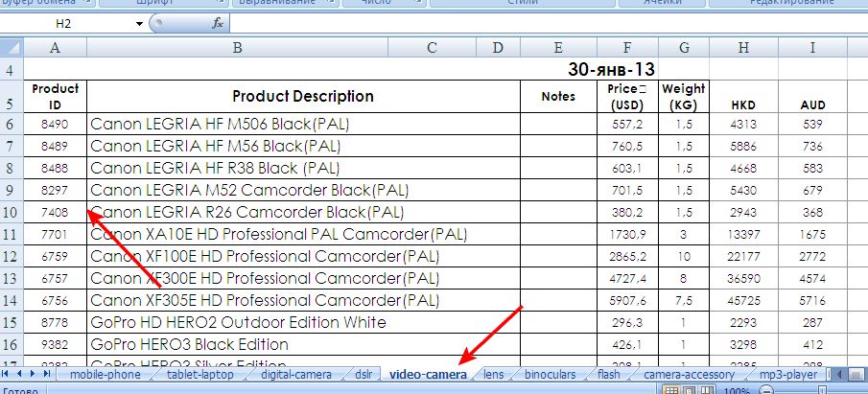Switch to the lens sheet tab
This screenshot has width=868, height=394.
tap(493, 375)
